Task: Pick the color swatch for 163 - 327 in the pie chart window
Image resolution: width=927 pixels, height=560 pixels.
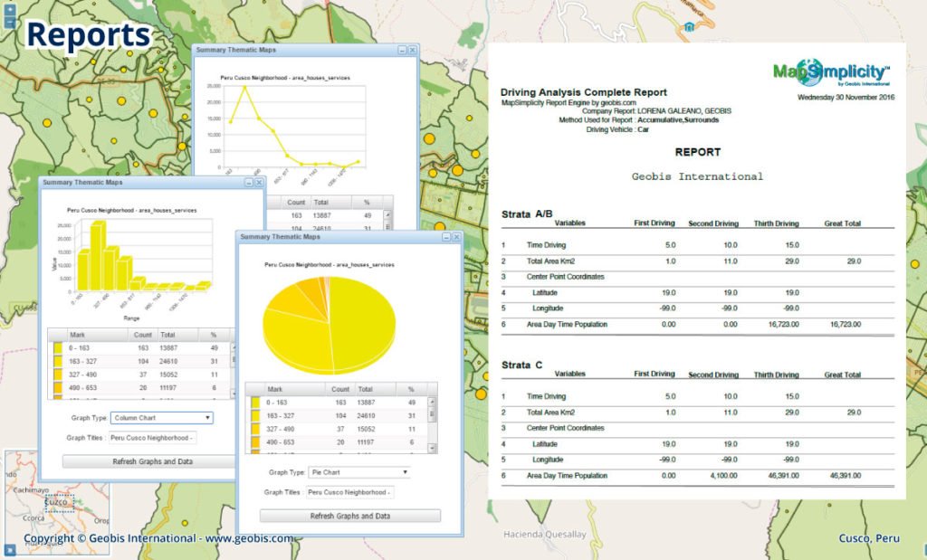Action: 255,416
